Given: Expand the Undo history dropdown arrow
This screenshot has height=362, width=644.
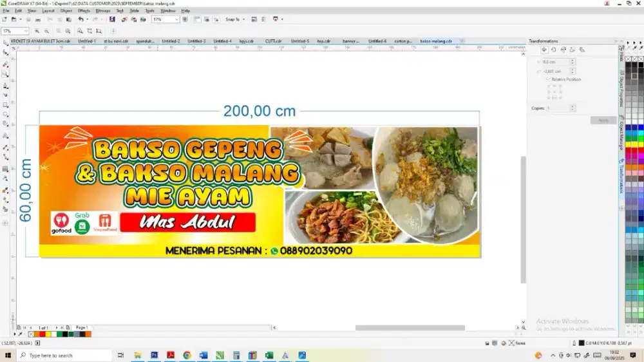Looking at the screenshot, I should [x=87, y=19].
